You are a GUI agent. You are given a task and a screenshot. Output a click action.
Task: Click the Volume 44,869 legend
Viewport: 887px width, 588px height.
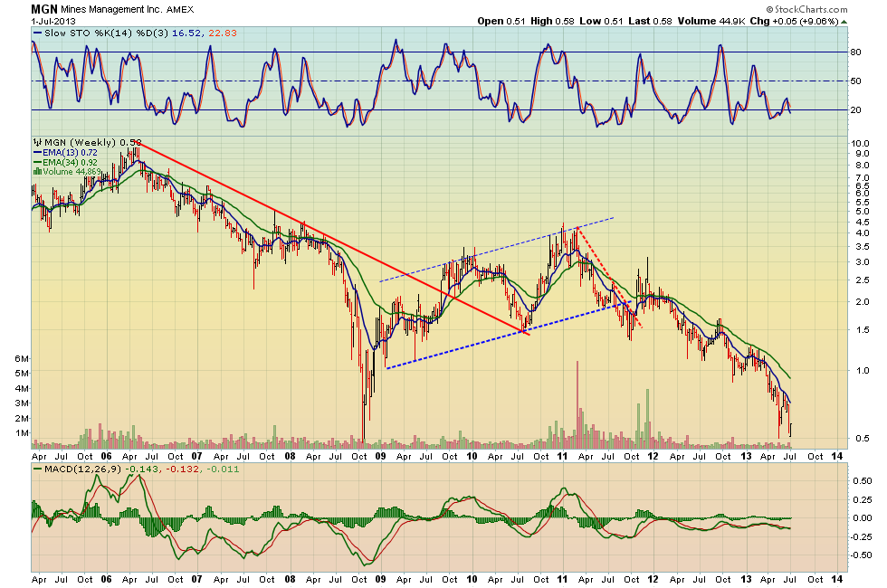click(x=72, y=171)
